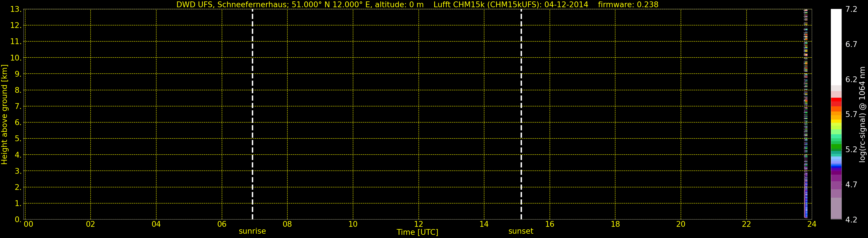Click the y-axis tick label 3
868x238 pixels.
point(18,171)
